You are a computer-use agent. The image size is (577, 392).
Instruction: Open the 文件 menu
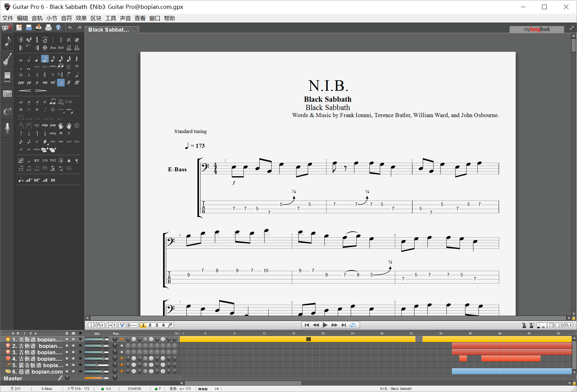tap(8, 18)
